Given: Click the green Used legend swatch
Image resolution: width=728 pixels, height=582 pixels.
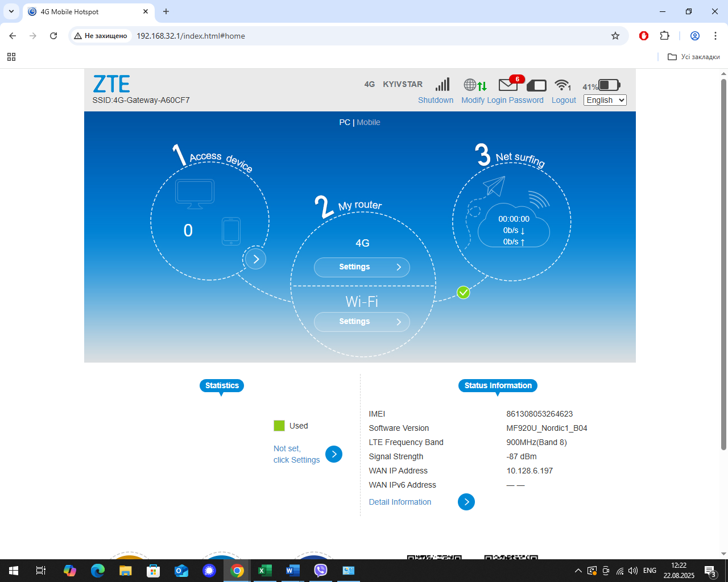Looking at the screenshot, I should pos(279,425).
